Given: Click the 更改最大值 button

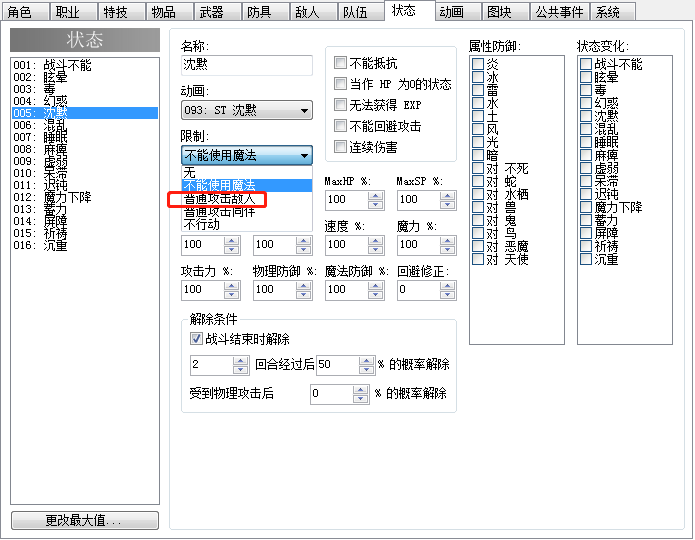Looking at the screenshot, I should pyautogui.click(x=85, y=520).
